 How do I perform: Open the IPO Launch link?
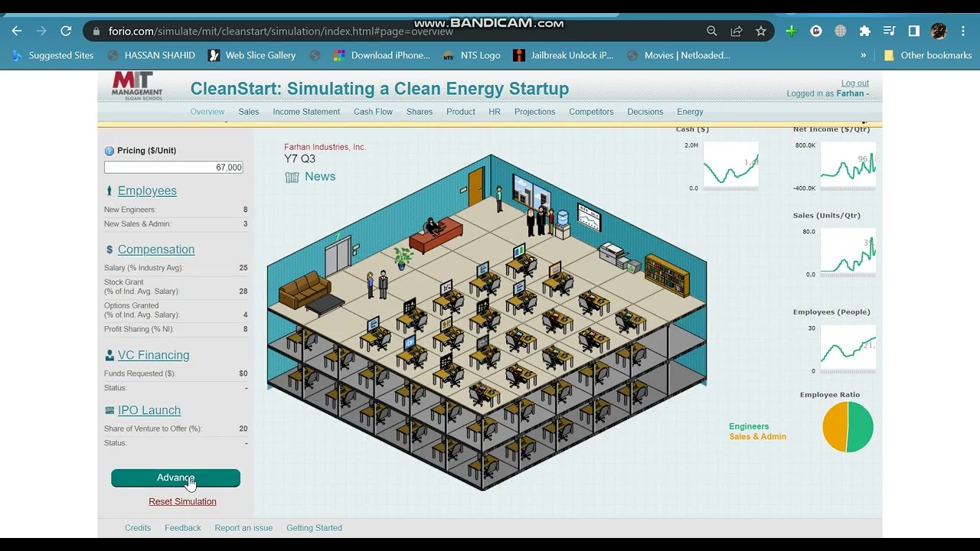pos(149,410)
